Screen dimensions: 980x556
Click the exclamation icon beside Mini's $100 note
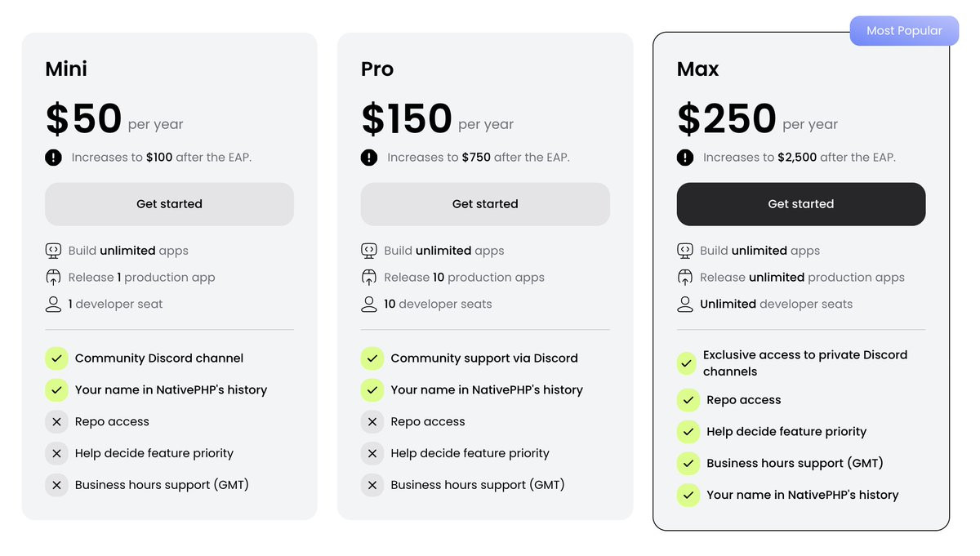53,158
